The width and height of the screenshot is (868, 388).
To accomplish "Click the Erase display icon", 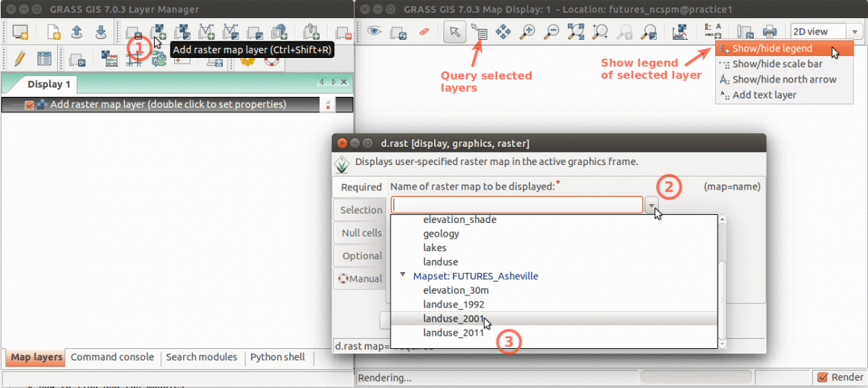I will click(423, 32).
